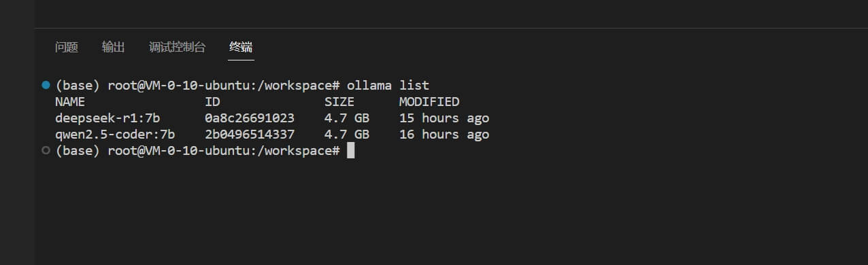
Task: Open the 输出 tab
Action: [113, 47]
